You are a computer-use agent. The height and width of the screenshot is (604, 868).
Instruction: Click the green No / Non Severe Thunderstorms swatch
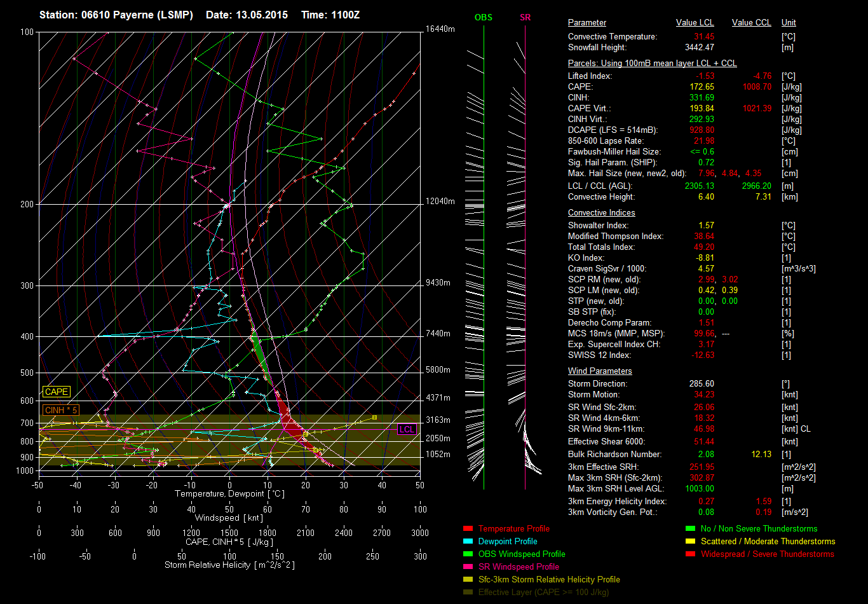(690, 529)
